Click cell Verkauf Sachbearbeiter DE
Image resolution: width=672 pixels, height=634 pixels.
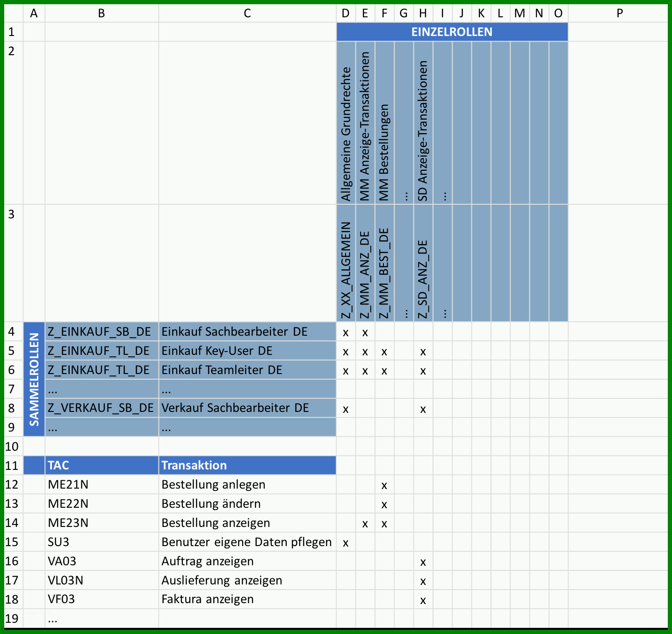click(247, 408)
